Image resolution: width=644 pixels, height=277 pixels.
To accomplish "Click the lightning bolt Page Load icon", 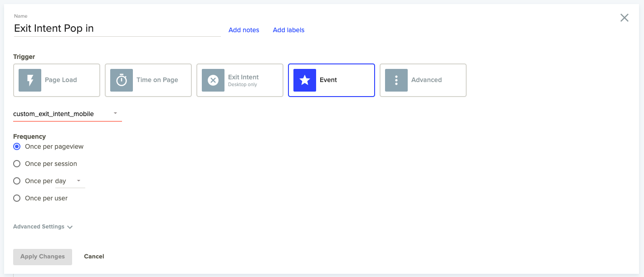I will 30,80.
